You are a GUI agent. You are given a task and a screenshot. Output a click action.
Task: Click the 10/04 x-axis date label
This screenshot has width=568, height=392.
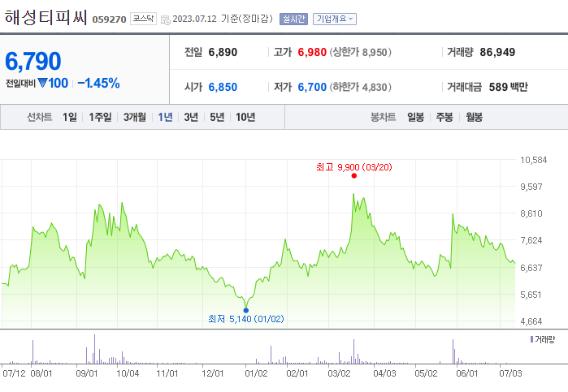(x=128, y=373)
